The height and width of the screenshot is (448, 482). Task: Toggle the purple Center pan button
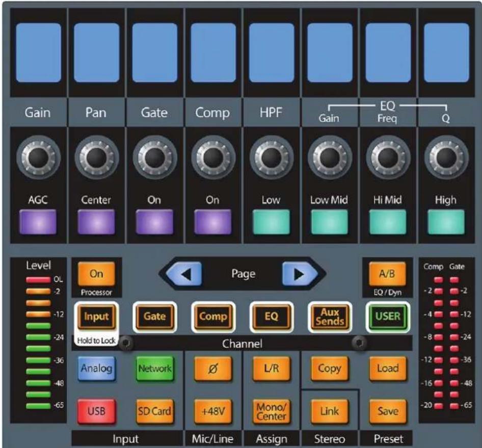click(96, 222)
